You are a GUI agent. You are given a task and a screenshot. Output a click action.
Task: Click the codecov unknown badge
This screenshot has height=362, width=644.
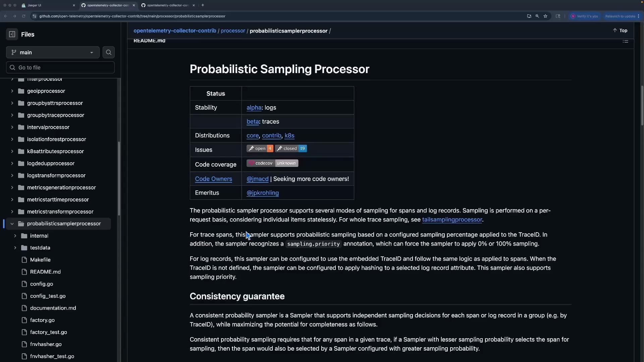coord(272,163)
